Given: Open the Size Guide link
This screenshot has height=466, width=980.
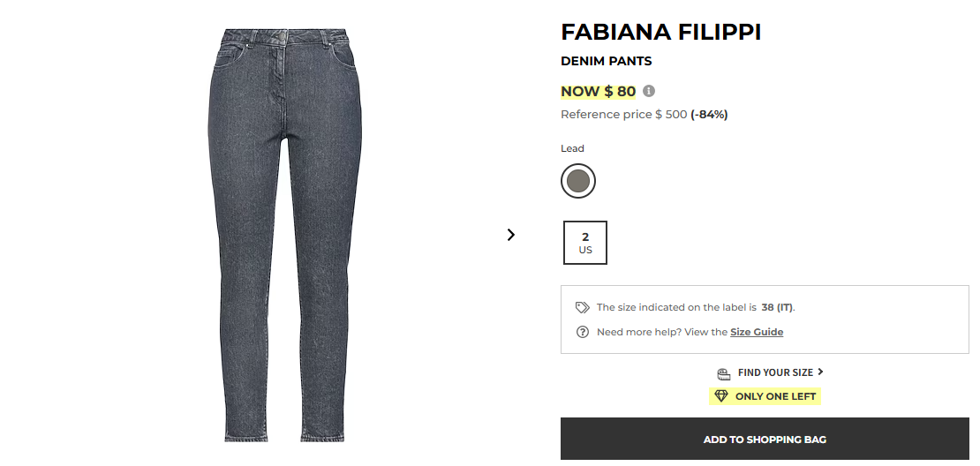Looking at the screenshot, I should 757,332.
